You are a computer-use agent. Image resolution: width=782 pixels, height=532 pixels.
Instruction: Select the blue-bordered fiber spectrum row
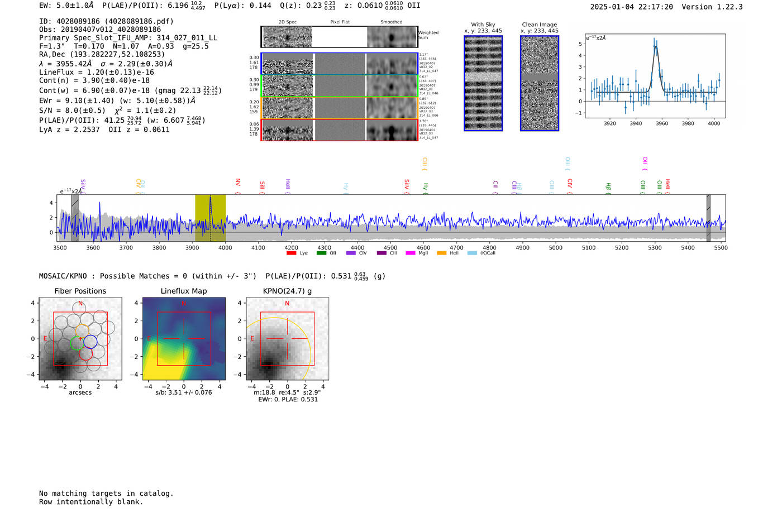pyautogui.click(x=339, y=64)
